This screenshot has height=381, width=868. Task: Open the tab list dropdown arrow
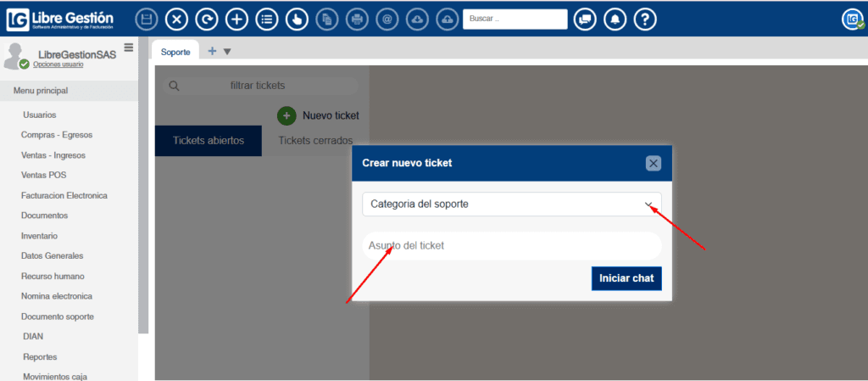pos(227,52)
